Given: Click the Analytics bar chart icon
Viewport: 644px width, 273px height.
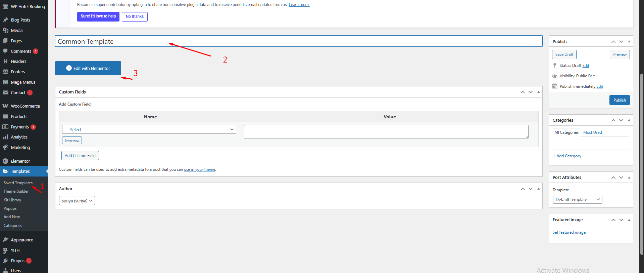Looking at the screenshot, I should point(5,137).
